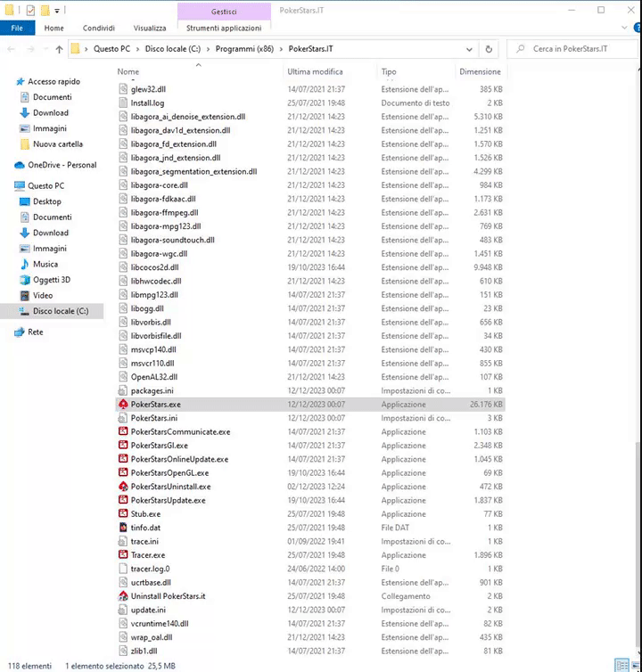Click the vertical scrollbar thumb

(639, 545)
